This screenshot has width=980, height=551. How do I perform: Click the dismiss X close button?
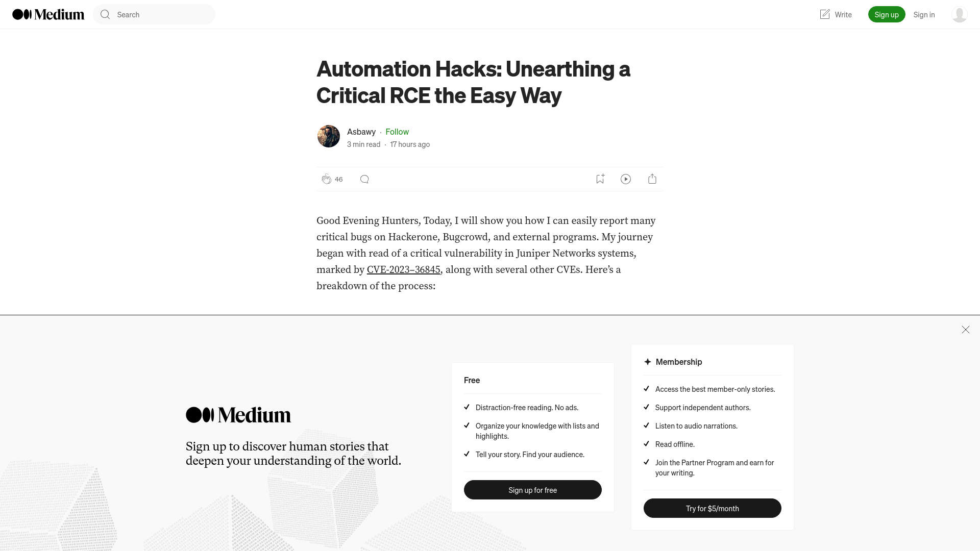click(965, 330)
